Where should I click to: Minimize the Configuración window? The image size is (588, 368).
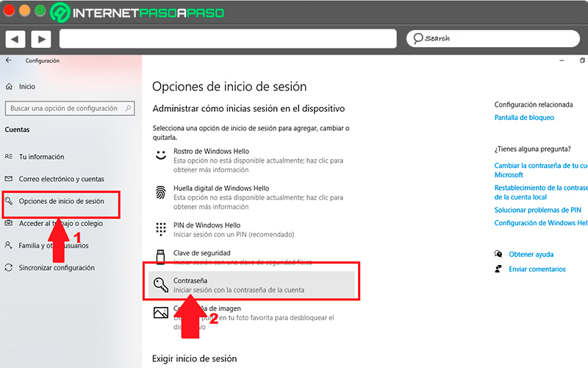[x=562, y=60]
